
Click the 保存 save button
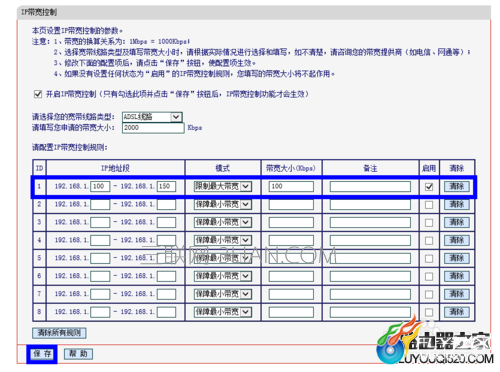pyautogui.click(x=42, y=354)
